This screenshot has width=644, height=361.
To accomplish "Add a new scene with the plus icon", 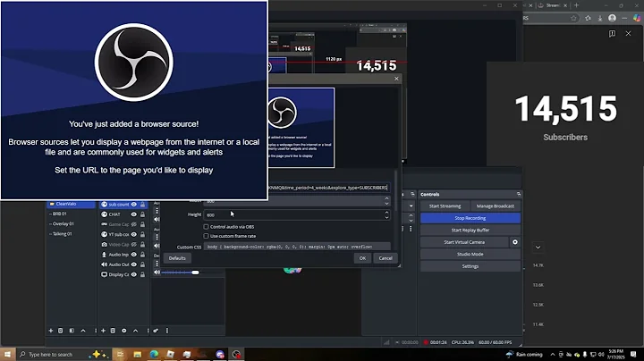I will tap(50, 331).
